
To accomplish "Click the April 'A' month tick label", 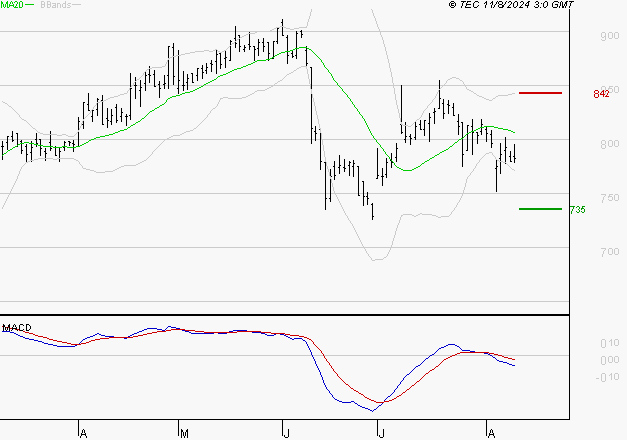I will (83, 434).
